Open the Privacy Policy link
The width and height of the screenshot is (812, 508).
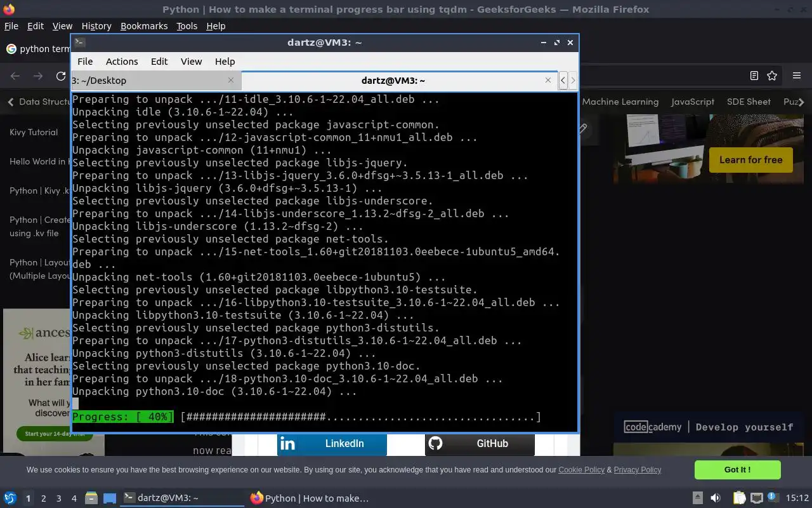pyautogui.click(x=638, y=470)
